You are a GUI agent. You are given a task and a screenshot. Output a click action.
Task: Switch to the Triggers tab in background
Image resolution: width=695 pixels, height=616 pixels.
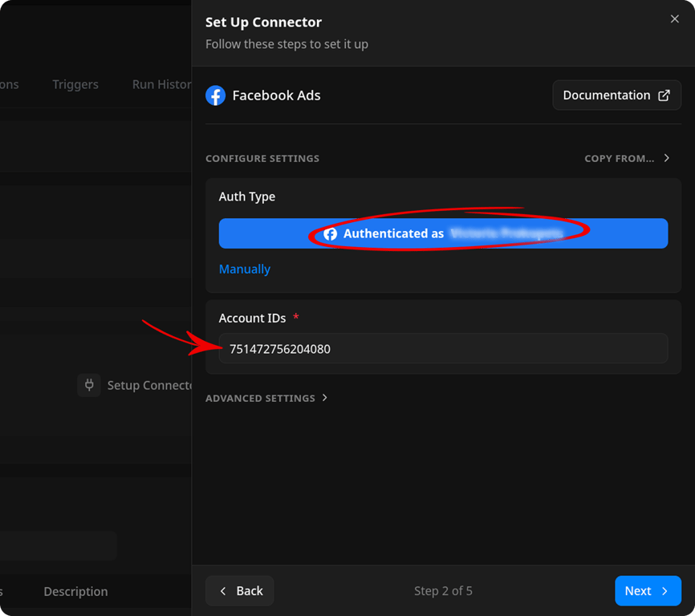tap(75, 84)
